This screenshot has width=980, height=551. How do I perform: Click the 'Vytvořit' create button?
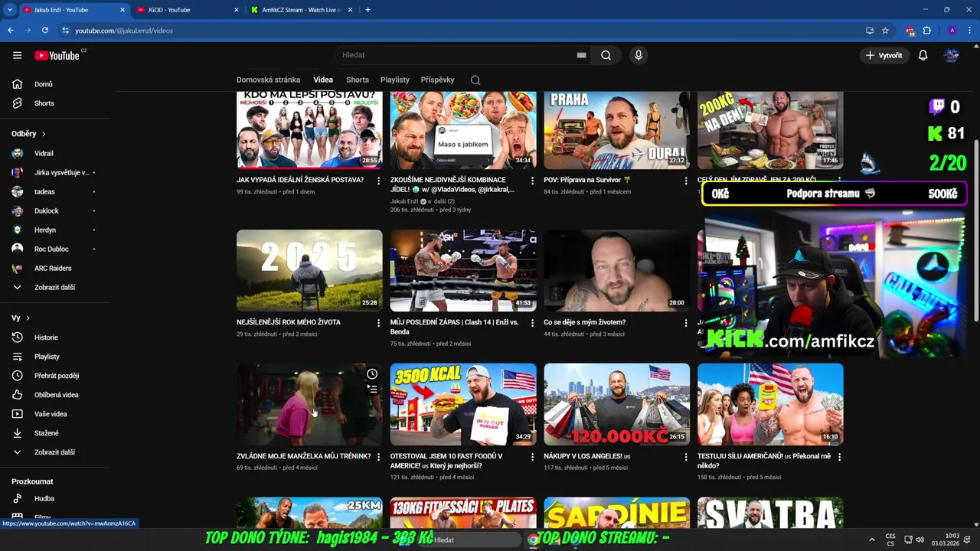point(884,55)
